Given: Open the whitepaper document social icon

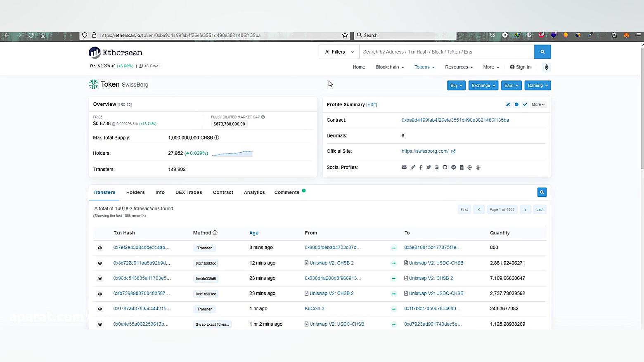Looking at the screenshot, I should click(462, 167).
